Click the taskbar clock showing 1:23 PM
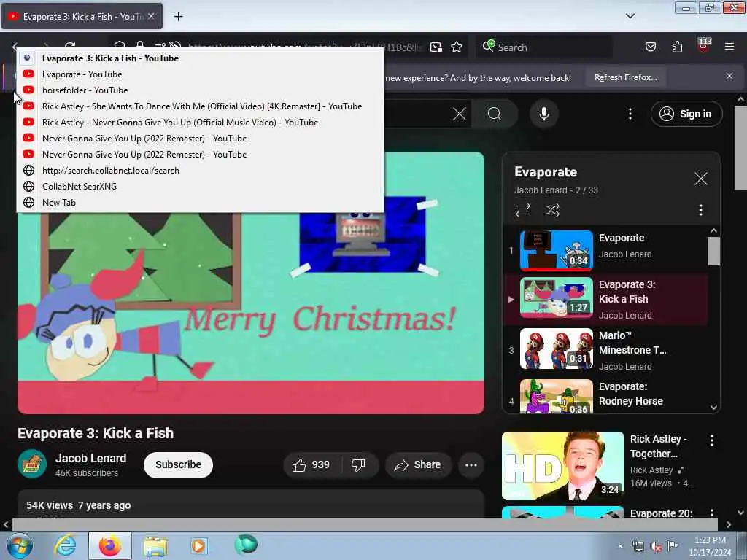This screenshot has width=747, height=560. coord(710,546)
